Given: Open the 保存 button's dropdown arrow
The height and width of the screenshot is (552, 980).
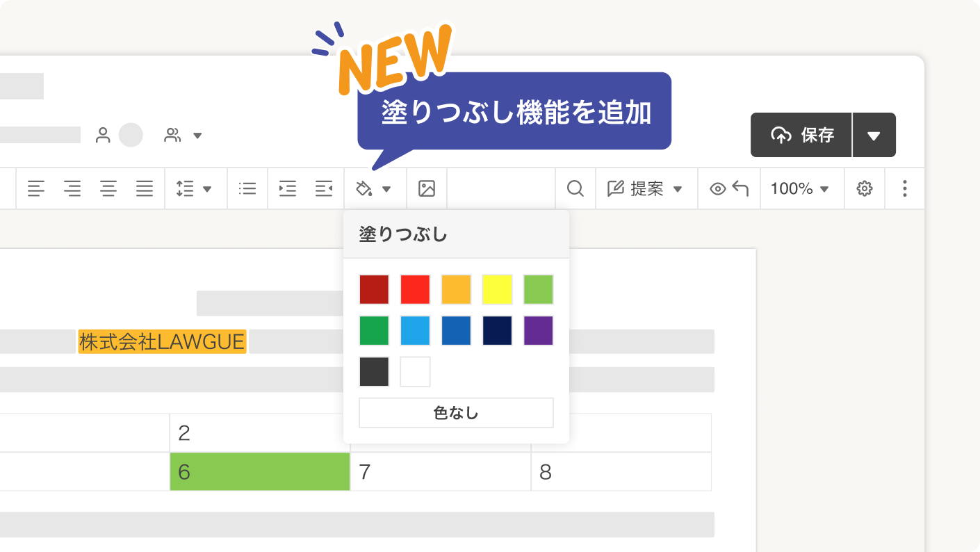Looking at the screenshot, I should point(874,135).
